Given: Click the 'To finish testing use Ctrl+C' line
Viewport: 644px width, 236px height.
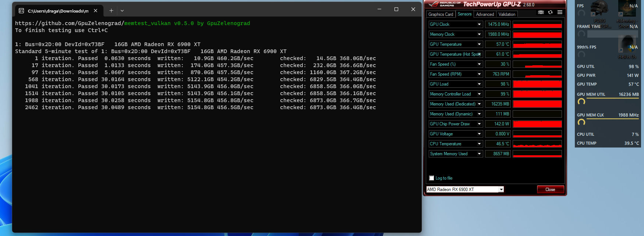Looking at the screenshot, I should [61, 30].
